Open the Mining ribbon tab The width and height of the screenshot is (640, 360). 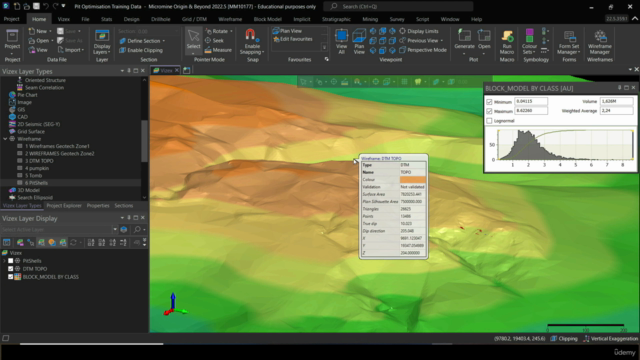pos(370,19)
